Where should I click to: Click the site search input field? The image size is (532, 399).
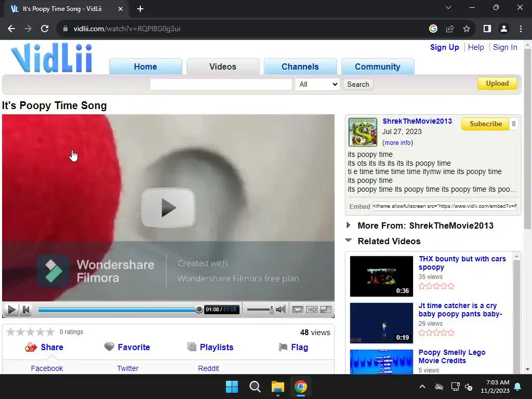pos(221,84)
